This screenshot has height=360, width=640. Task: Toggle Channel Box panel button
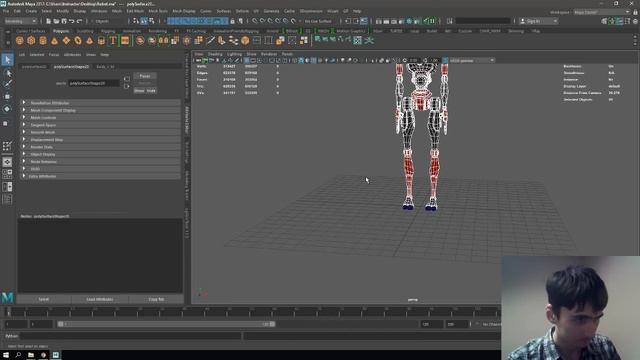click(x=635, y=21)
